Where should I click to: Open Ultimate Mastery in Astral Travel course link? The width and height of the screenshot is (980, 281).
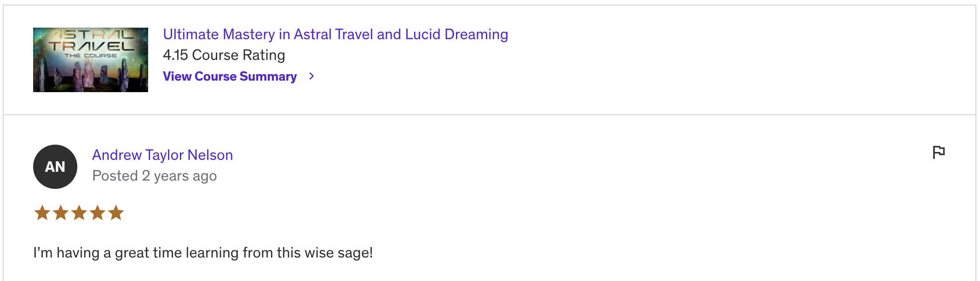pos(335,35)
